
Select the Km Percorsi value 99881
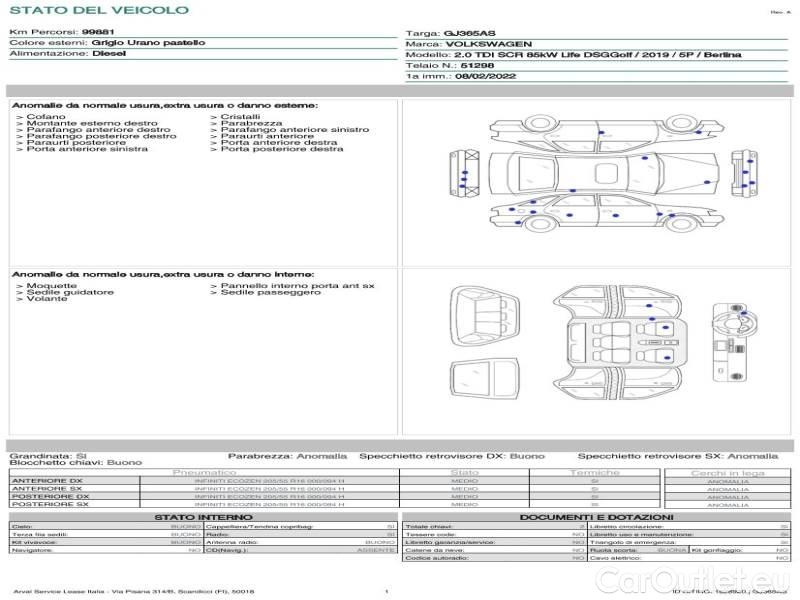click(x=98, y=32)
